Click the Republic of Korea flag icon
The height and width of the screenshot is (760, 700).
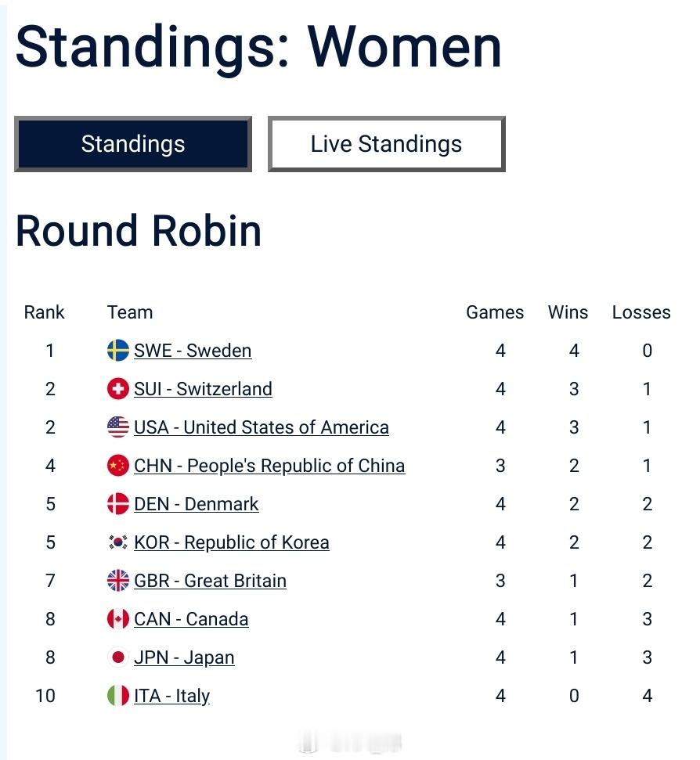pyautogui.click(x=117, y=542)
